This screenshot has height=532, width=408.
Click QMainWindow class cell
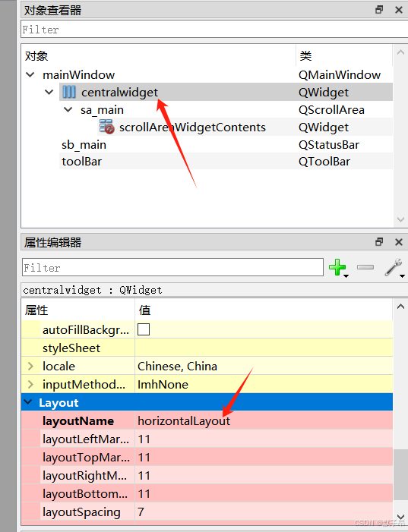coord(340,74)
